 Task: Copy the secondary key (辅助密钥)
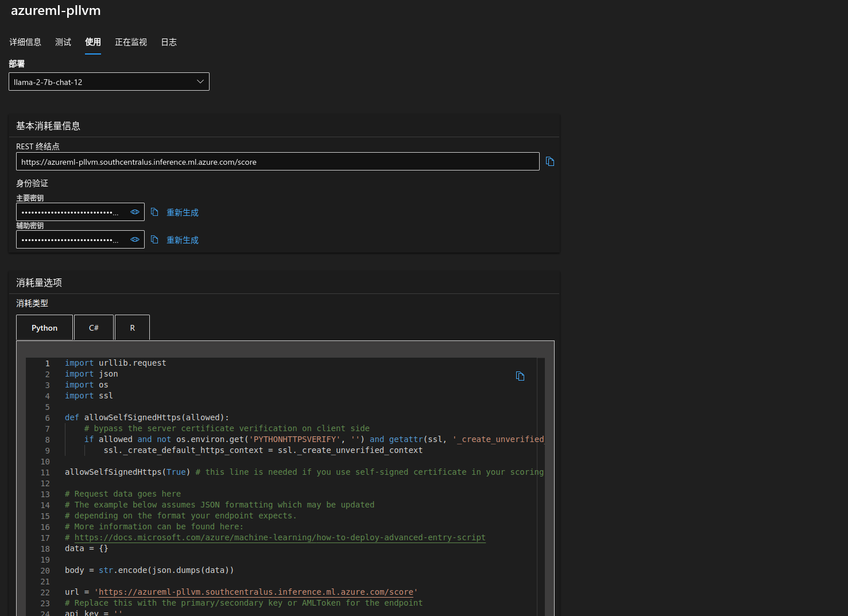(154, 239)
